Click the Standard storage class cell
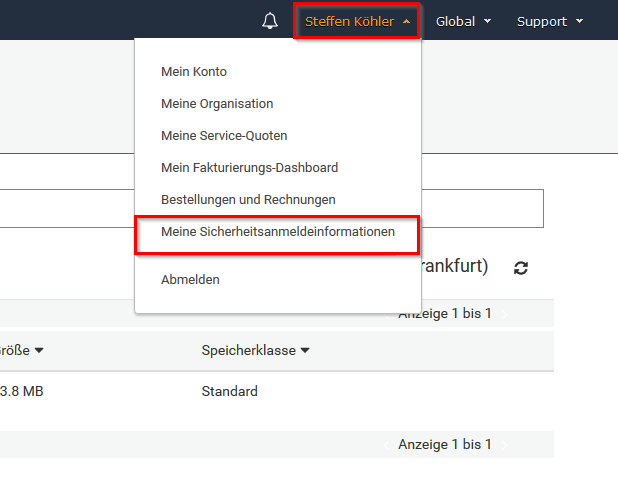618x485 pixels. (x=229, y=391)
